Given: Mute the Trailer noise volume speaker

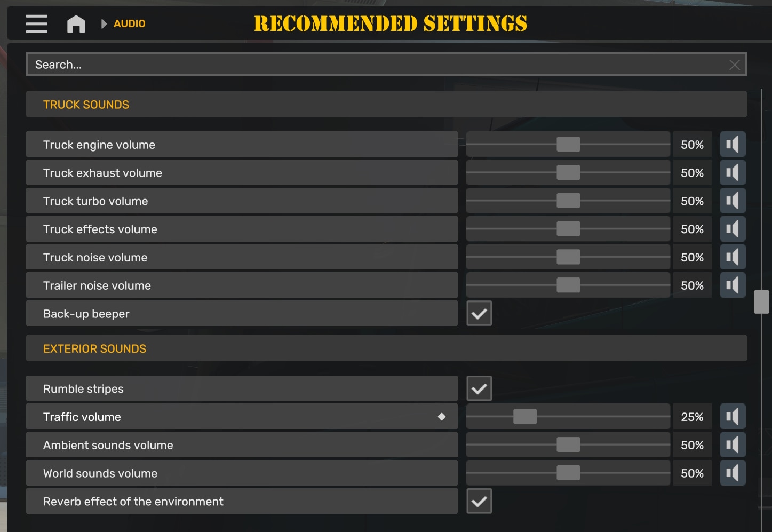Looking at the screenshot, I should 733,285.
